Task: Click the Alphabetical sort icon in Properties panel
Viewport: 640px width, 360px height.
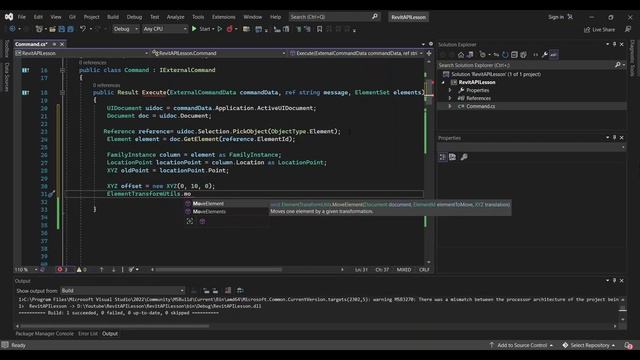Action: 453,157
